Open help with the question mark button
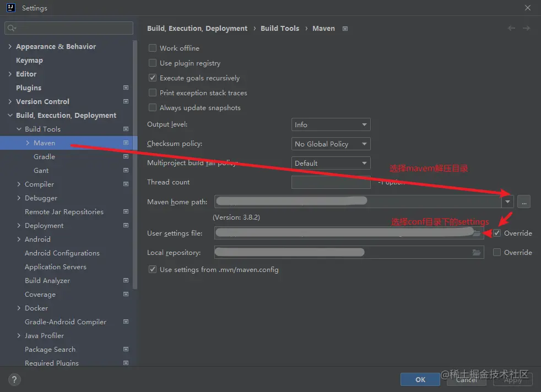The width and height of the screenshot is (541, 392). pyautogui.click(x=14, y=379)
